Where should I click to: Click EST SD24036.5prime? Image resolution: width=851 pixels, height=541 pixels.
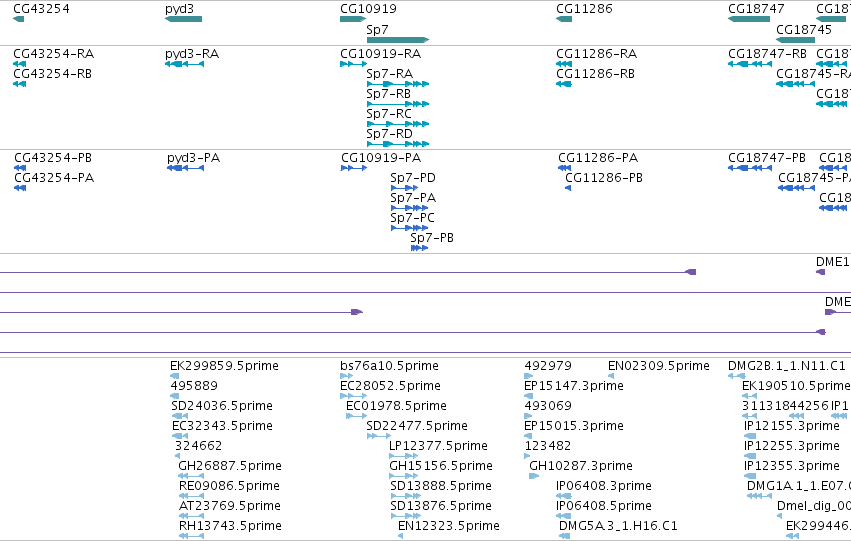click(x=222, y=406)
